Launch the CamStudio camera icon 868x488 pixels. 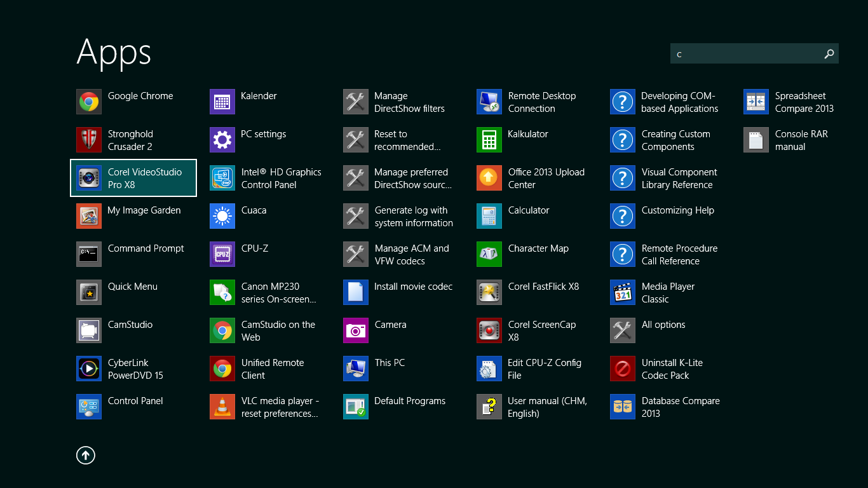89,330
